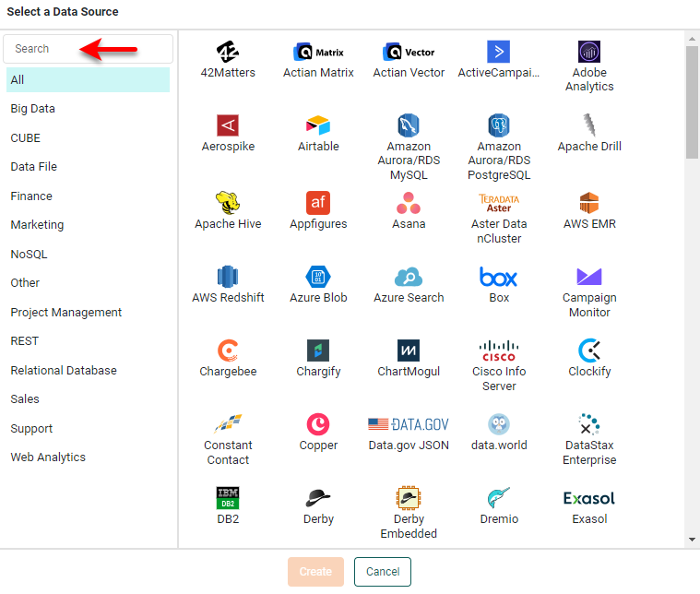The width and height of the screenshot is (700, 594).
Task: Select the 42Matters data source icon
Action: tap(228, 52)
